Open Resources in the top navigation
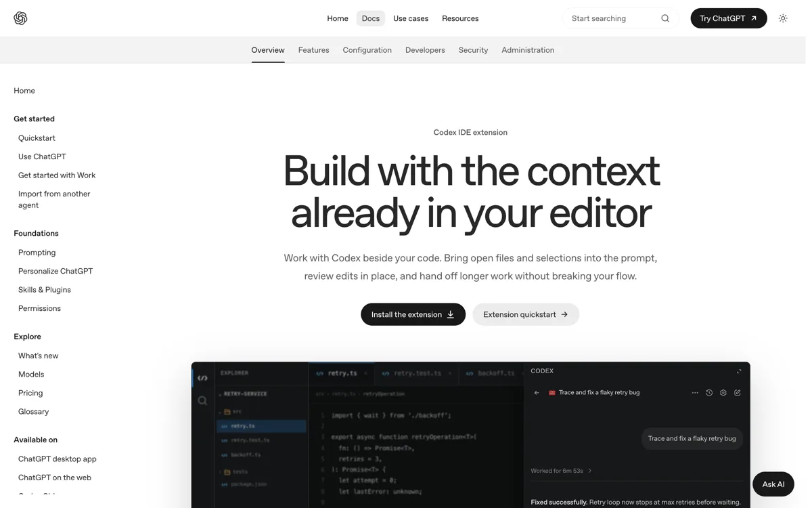Viewport: 812px width, 508px height. click(x=460, y=18)
